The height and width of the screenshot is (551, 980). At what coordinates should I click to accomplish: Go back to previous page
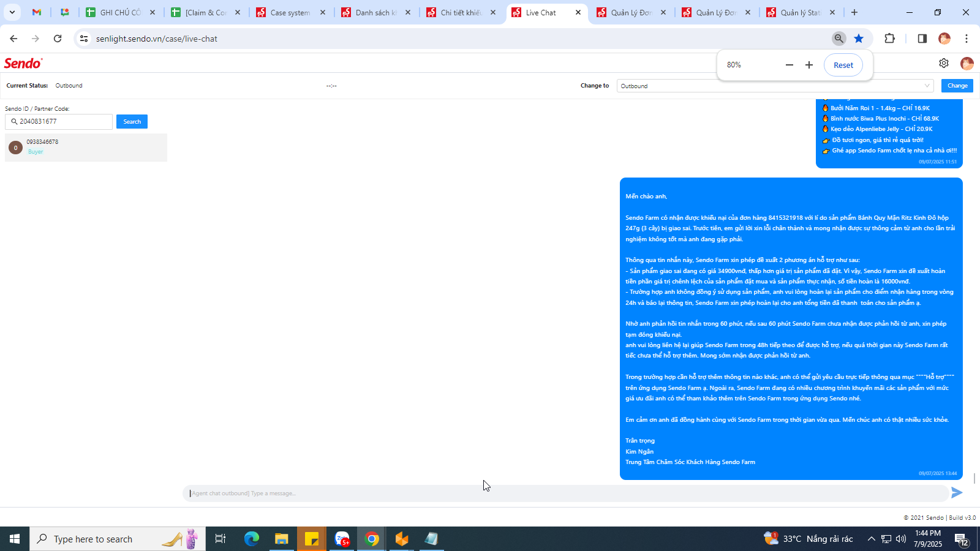13,39
